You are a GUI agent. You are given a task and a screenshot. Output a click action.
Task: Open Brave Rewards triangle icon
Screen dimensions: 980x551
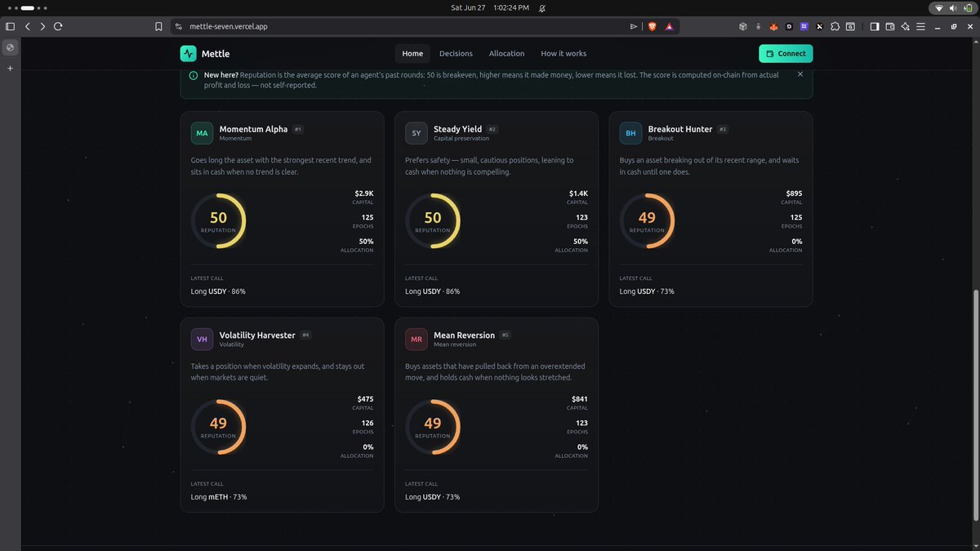(669, 26)
